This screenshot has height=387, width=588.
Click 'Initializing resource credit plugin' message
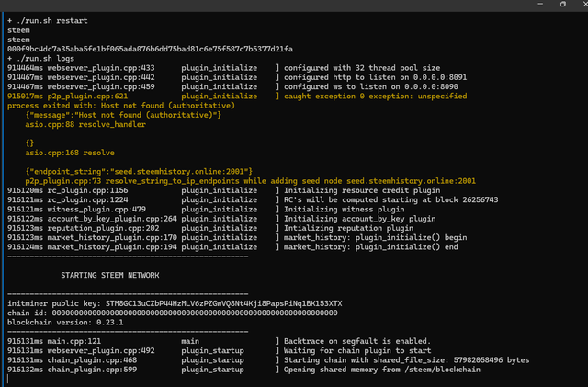(362, 190)
